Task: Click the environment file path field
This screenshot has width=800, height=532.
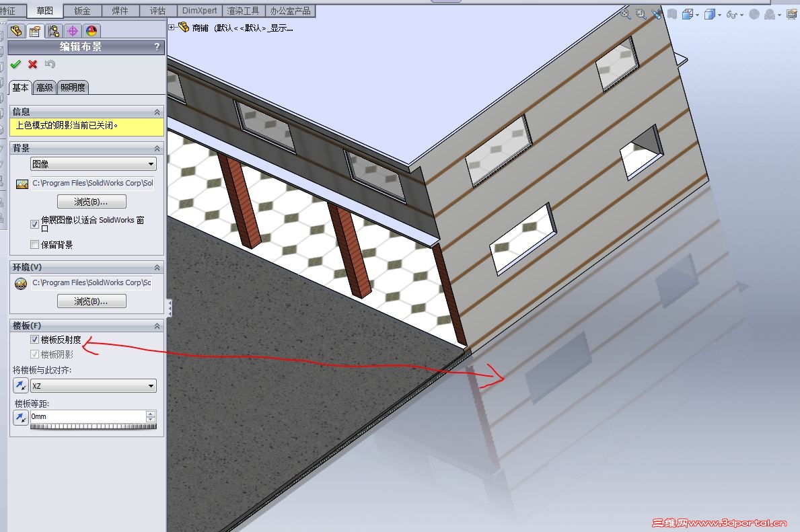Action: point(92,282)
